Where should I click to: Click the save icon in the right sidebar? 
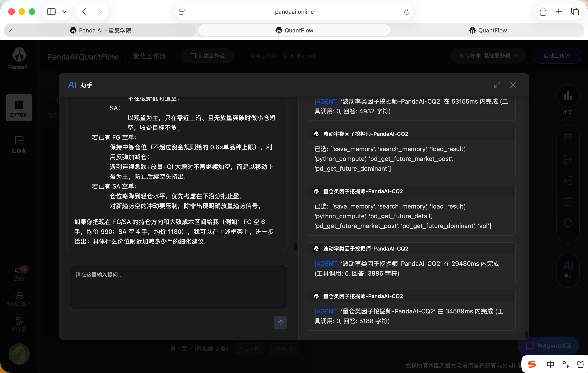[x=568, y=138]
